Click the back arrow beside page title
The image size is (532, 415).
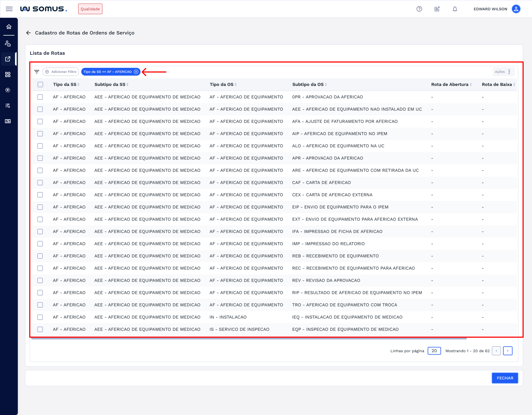point(29,33)
